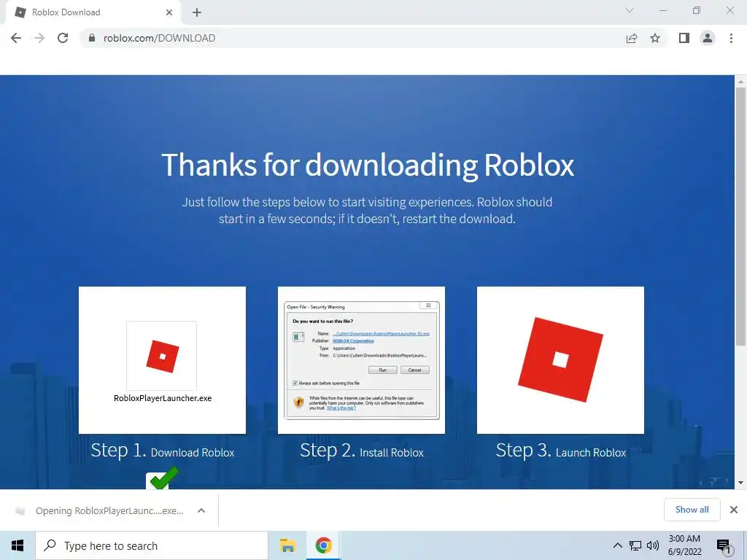Click the Step 2 Install Roblox text
The height and width of the screenshot is (560, 747).
(362, 451)
